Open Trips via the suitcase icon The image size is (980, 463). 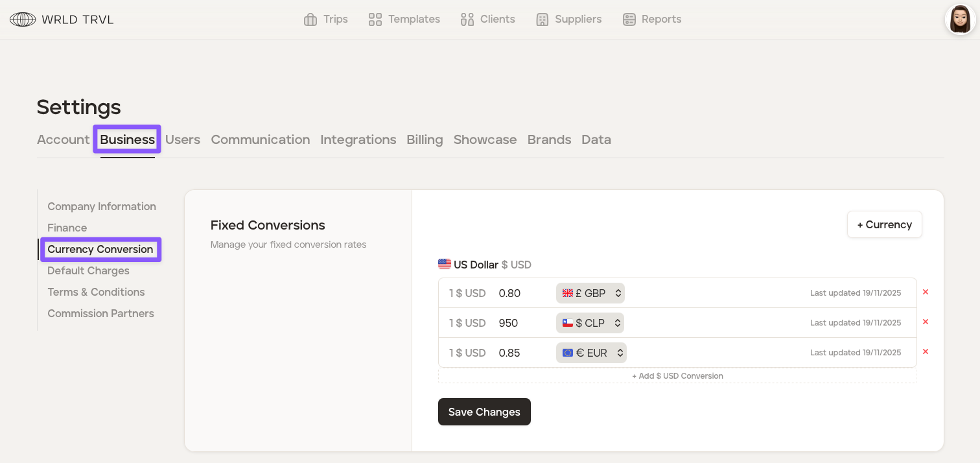(x=310, y=19)
